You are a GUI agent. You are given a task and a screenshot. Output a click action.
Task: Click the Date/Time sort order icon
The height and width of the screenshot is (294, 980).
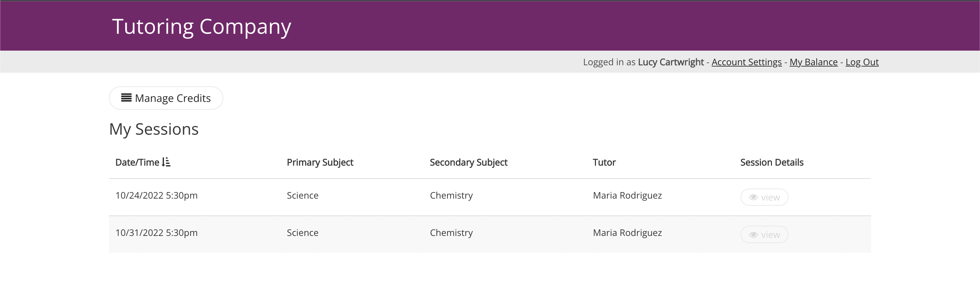click(166, 162)
